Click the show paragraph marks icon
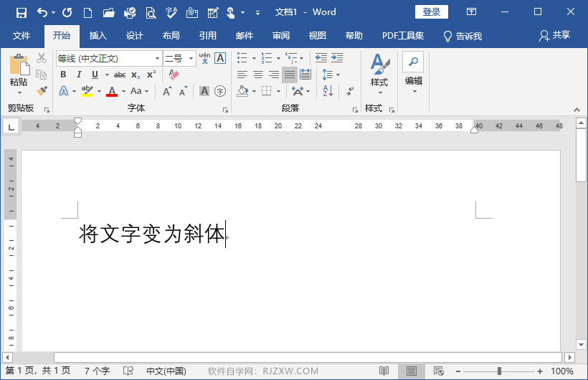This screenshot has width=588, height=380. (350, 91)
